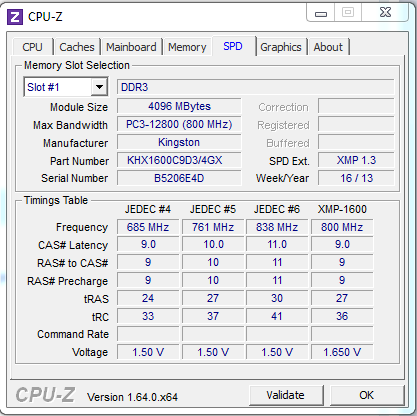
Task: Click the CPU-Z purple Z title icon
Action: tap(15, 17)
